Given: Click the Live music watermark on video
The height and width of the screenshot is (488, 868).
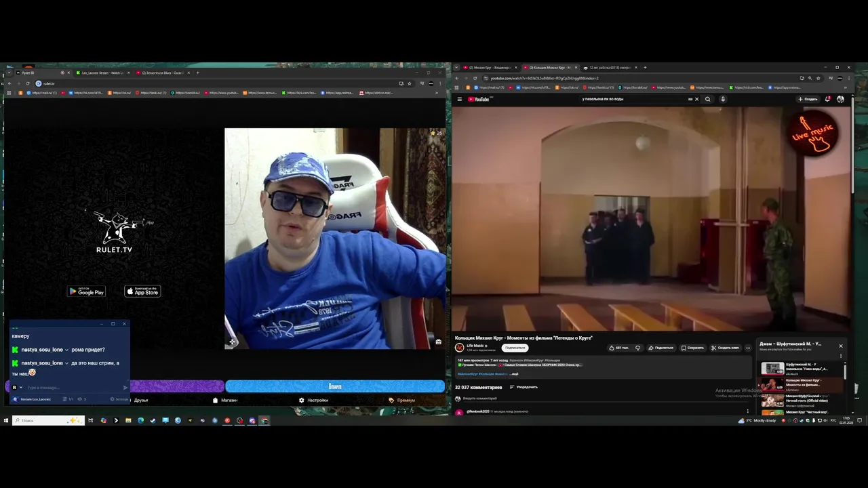Looking at the screenshot, I should 814,132.
